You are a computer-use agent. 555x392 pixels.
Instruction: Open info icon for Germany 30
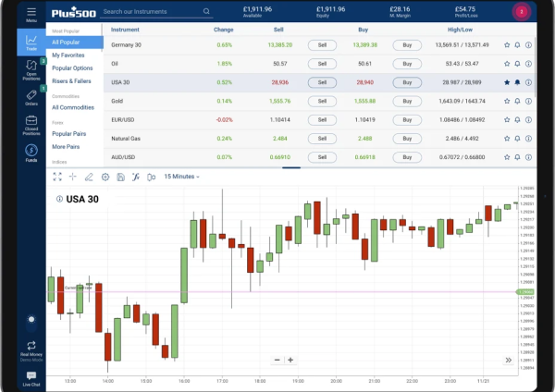click(x=528, y=45)
